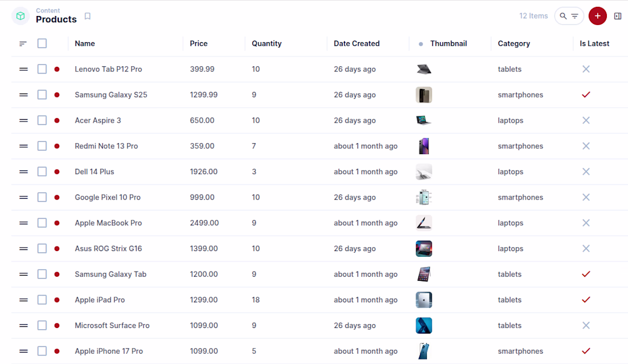The width and height of the screenshot is (628, 364).
Task: Open the Price column header menu
Action: click(199, 43)
